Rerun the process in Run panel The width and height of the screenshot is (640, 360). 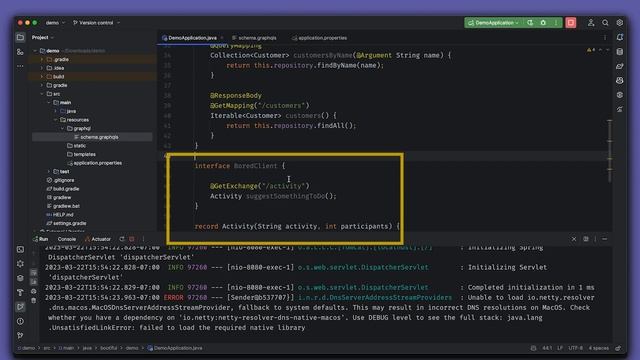click(x=122, y=239)
